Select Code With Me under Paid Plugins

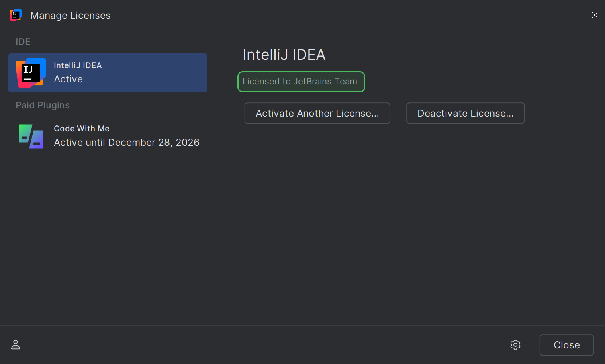coord(108,135)
